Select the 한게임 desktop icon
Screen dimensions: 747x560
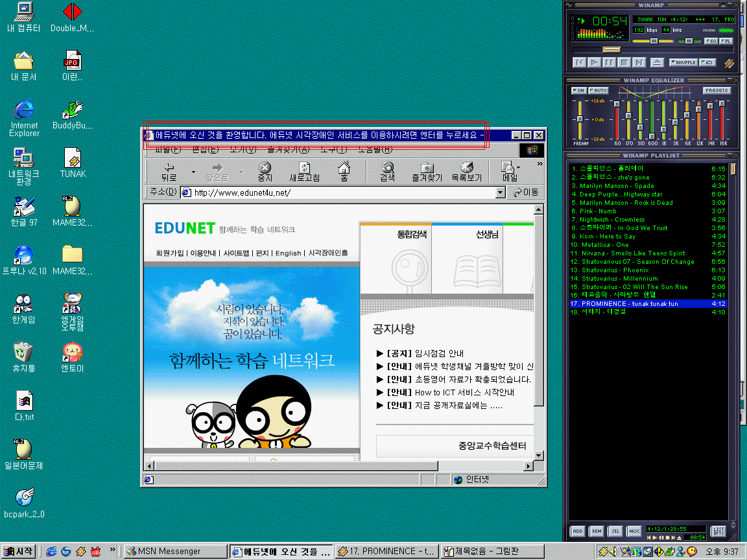tap(23, 309)
